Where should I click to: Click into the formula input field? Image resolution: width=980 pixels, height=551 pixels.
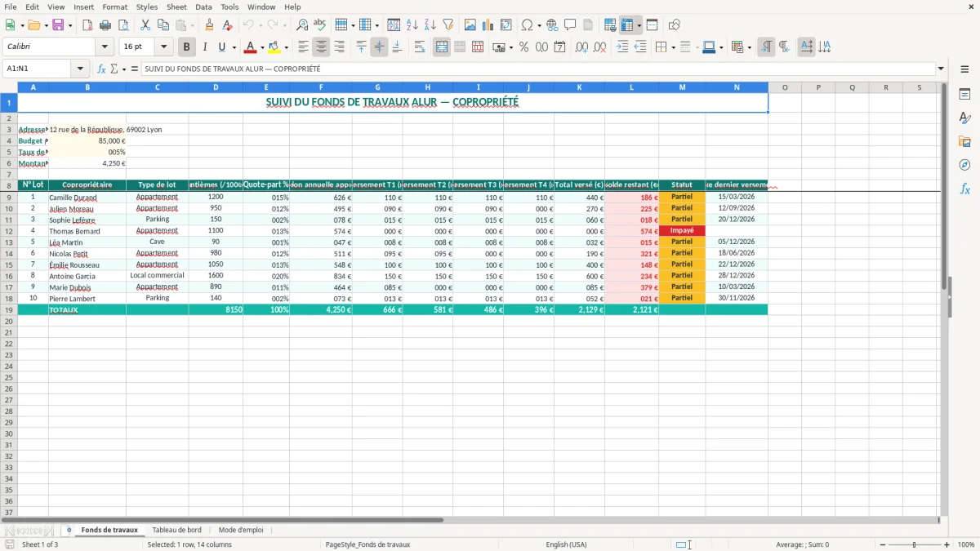pyautogui.click(x=537, y=69)
